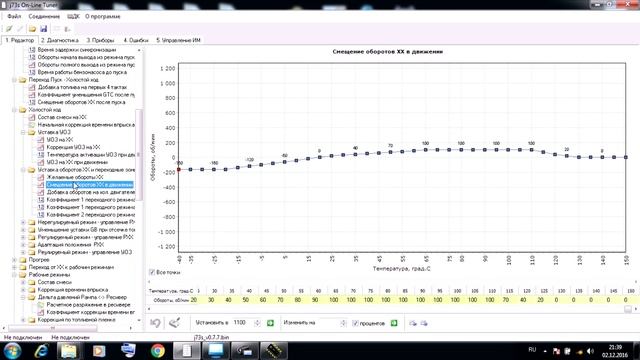Click the last paste icon at right of bottom toolbar

click(424, 323)
